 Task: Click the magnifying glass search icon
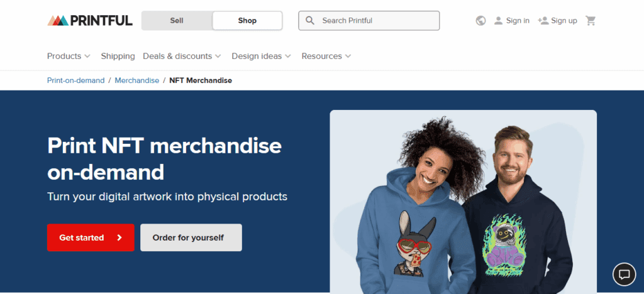click(x=310, y=21)
